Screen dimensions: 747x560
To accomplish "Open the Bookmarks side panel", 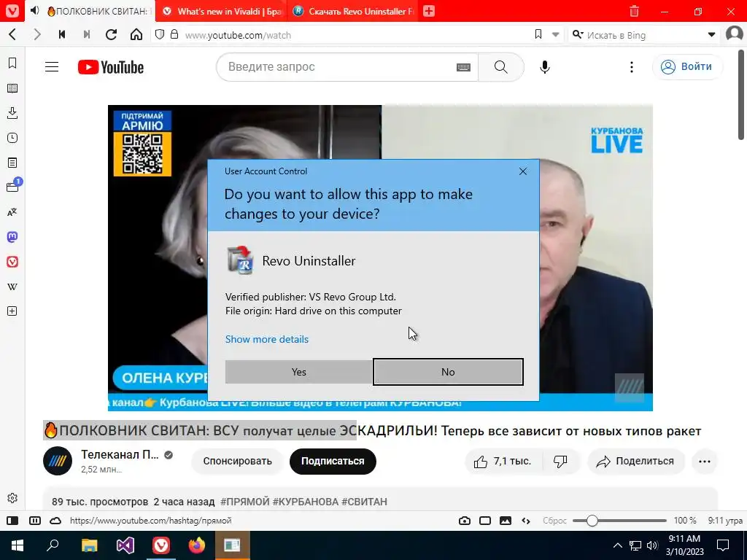I will coord(12,63).
